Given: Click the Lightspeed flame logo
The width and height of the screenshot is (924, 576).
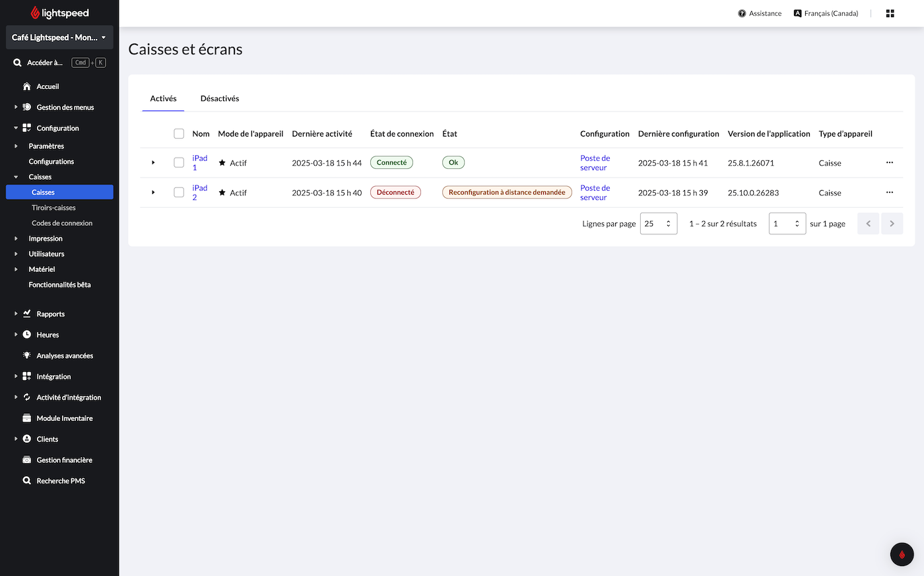Looking at the screenshot, I should (36, 13).
